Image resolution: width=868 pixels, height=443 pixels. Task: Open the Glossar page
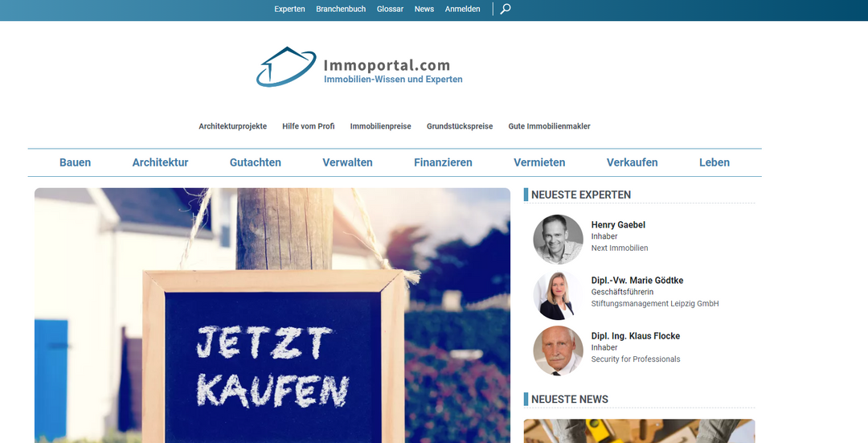point(390,9)
